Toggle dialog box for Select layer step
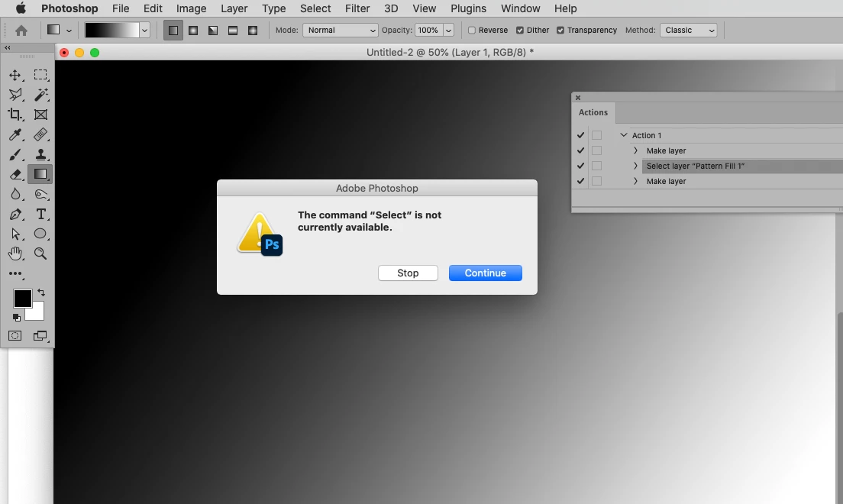The image size is (843, 504). click(597, 166)
